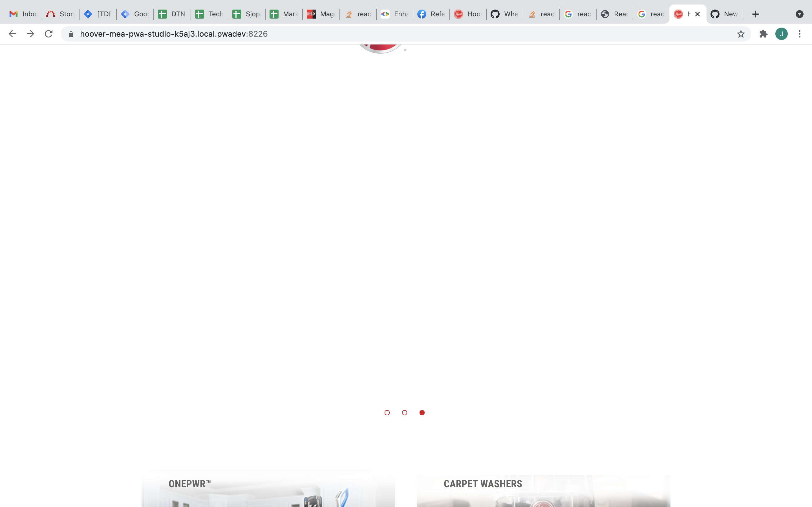This screenshot has height=507, width=812.
Task: Click the reload page icon
Action: tap(49, 34)
